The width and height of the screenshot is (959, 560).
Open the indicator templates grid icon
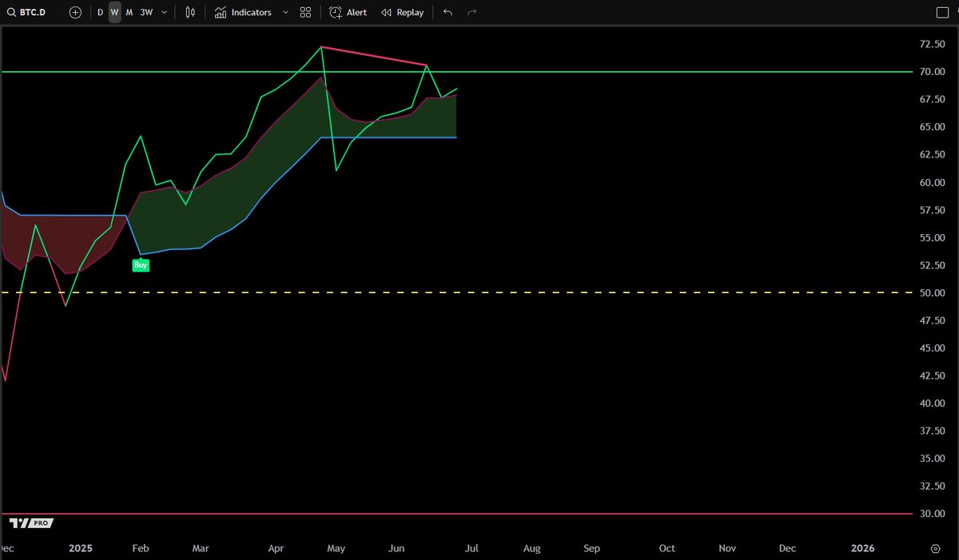point(305,12)
